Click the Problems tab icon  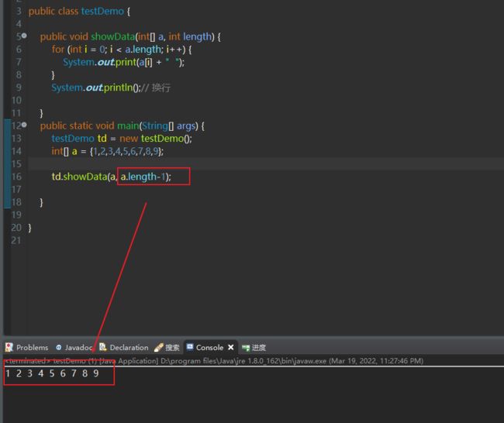pos(9,348)
